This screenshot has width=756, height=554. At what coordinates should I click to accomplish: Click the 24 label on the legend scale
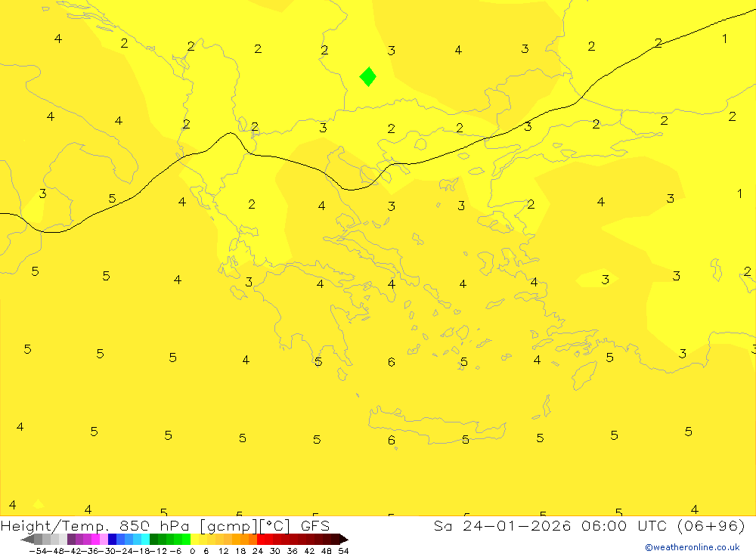[258, 551]
